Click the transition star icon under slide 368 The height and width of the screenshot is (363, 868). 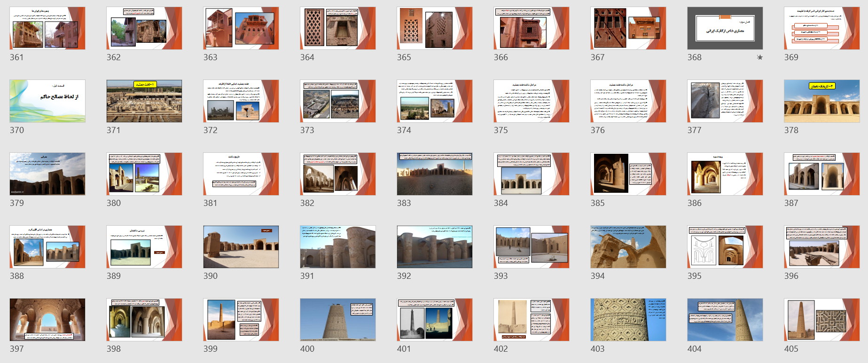(x=759, y=57)
